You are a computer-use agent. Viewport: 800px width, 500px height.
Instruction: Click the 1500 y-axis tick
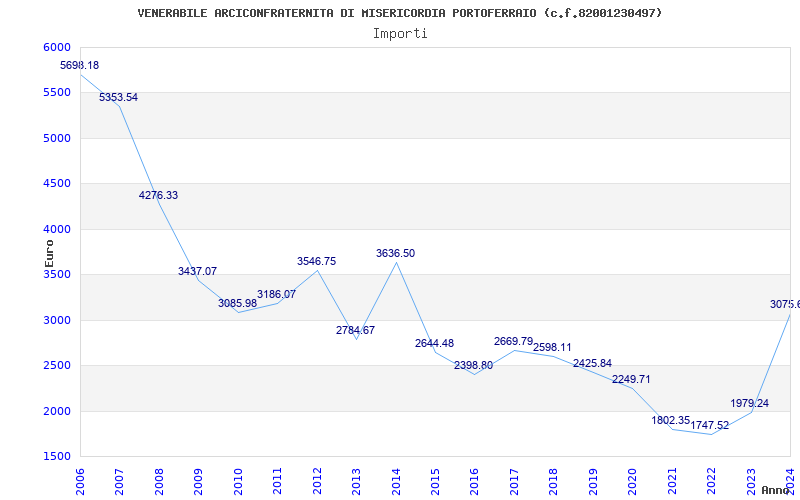click(57, 456)
